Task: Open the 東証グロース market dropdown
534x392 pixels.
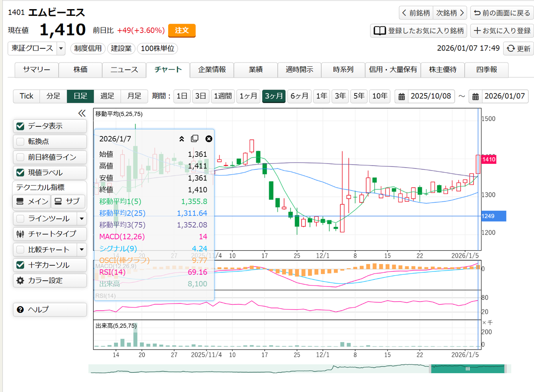Action: tap(61, 48)
